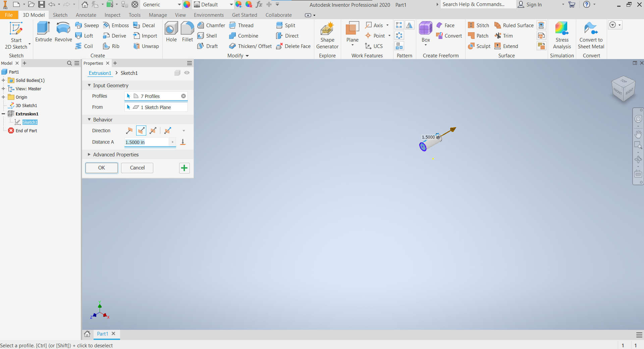This screenshot has width=644, height=349.
Task: Select Sketch1 in the model tree
Action: 30,122
